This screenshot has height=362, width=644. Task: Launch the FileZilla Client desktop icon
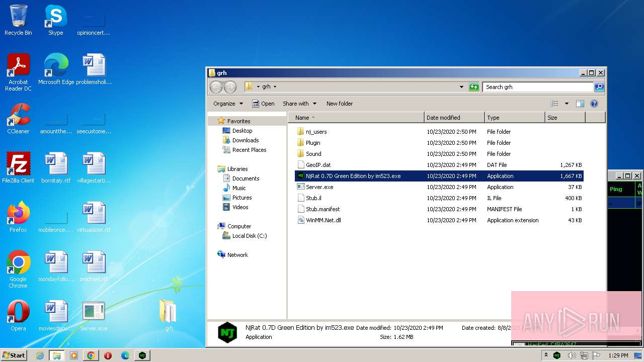18,168
